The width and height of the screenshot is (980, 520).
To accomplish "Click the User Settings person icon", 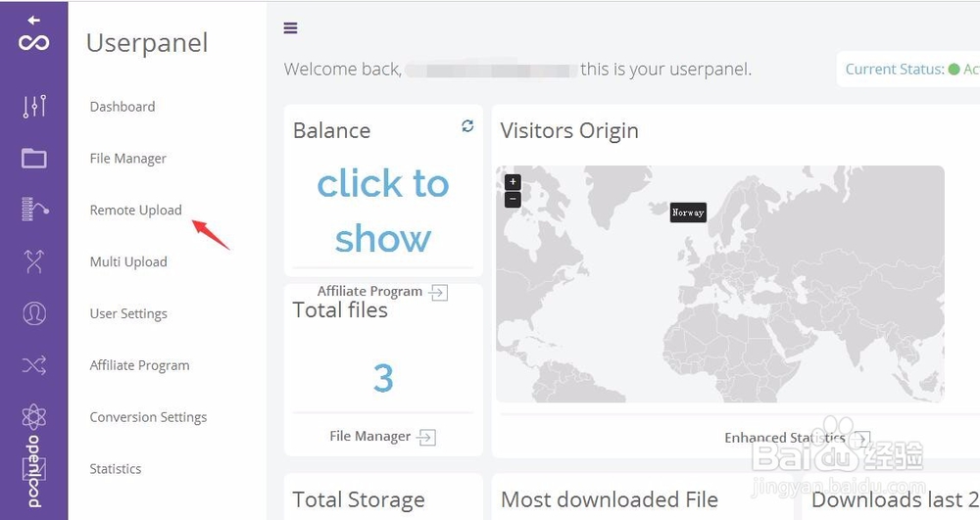I will tap(34, 313).
